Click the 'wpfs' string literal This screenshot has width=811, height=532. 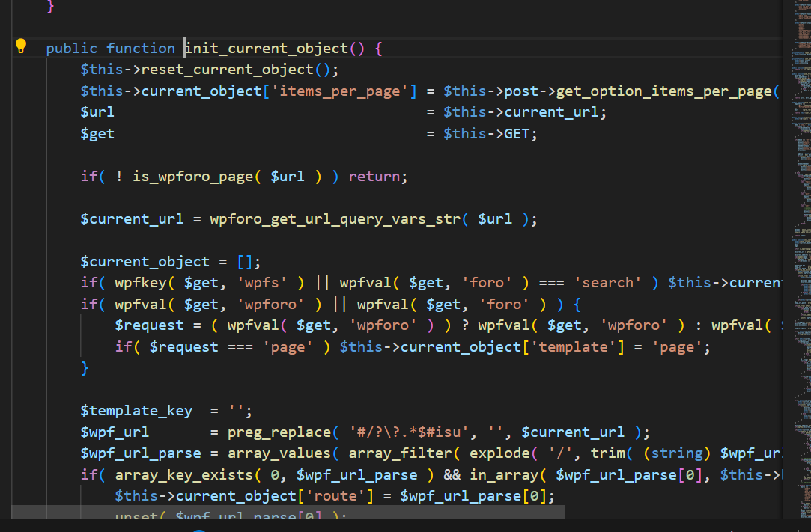261,283
